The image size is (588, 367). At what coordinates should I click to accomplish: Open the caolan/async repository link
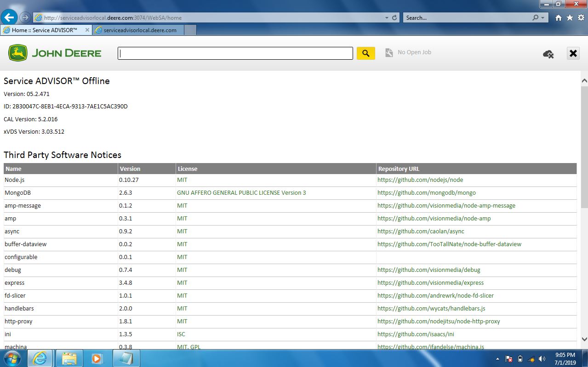click(421, 231)
